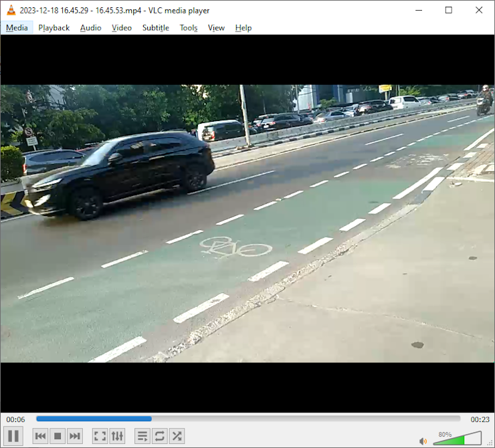This screenshot has width=495, height=448.
Task: Skip to next media item
Action: pos(75,436)
